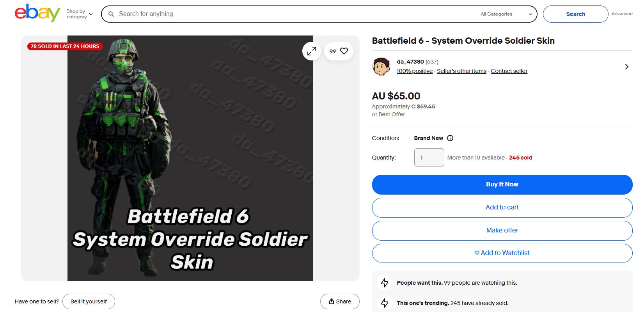This screenshot has height=312, width=644.
Task: Click the eBay logo
Action: pos(37,13)
